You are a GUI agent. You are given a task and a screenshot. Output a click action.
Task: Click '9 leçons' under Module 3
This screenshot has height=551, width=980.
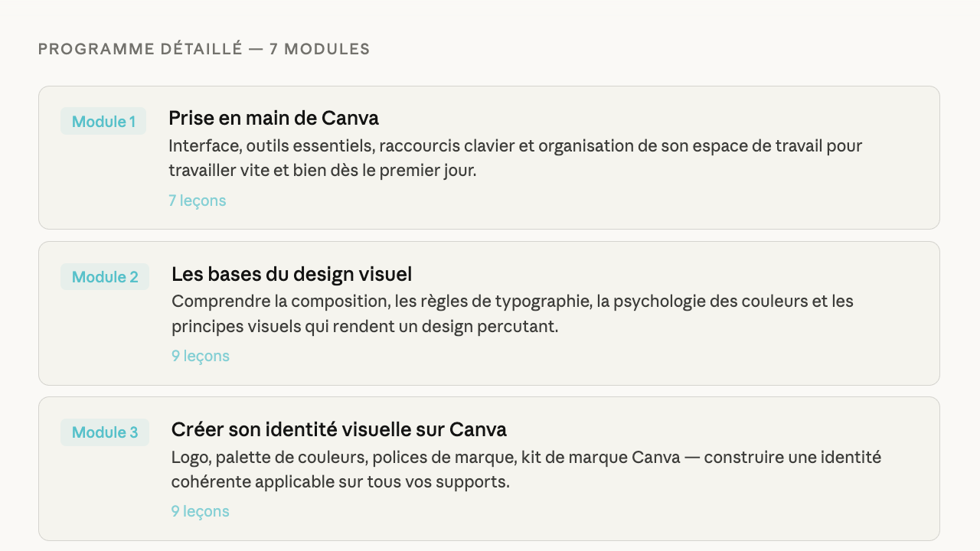201,511
